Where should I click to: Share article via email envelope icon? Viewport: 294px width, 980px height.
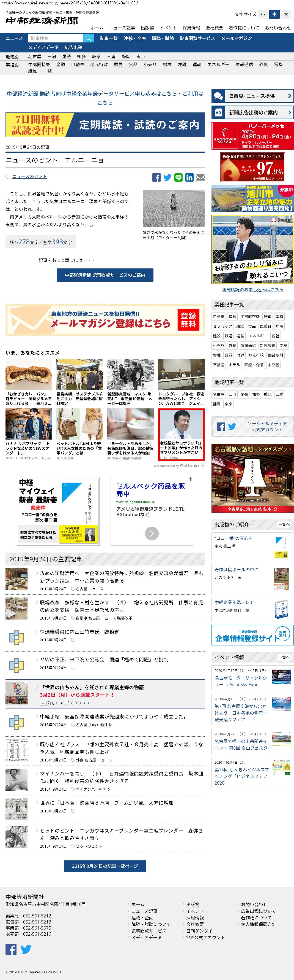pos(200,177)
